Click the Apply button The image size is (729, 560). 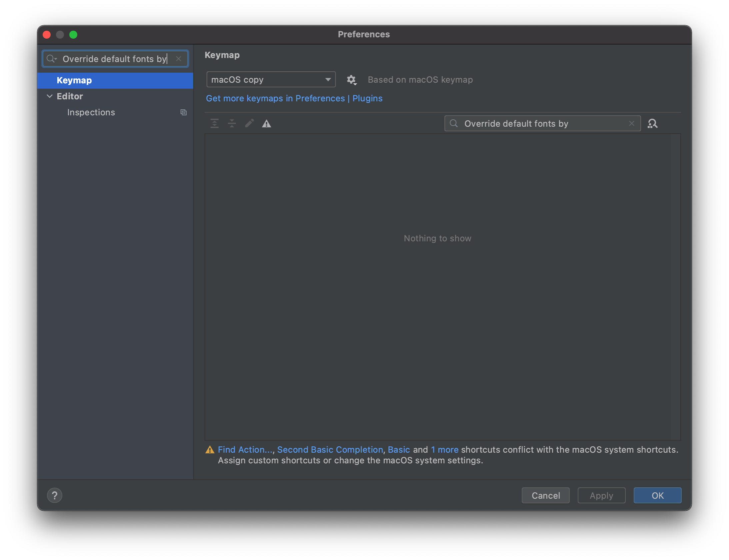(x=601, y=495)
